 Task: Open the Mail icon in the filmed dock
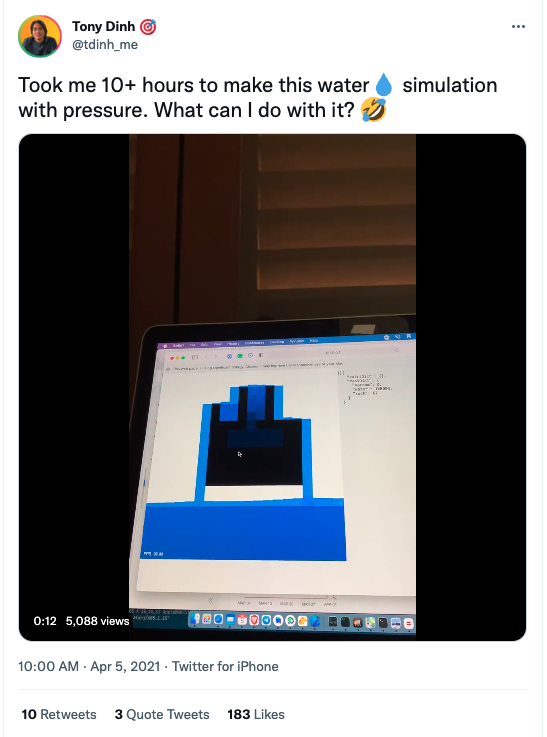coord(230,619)
